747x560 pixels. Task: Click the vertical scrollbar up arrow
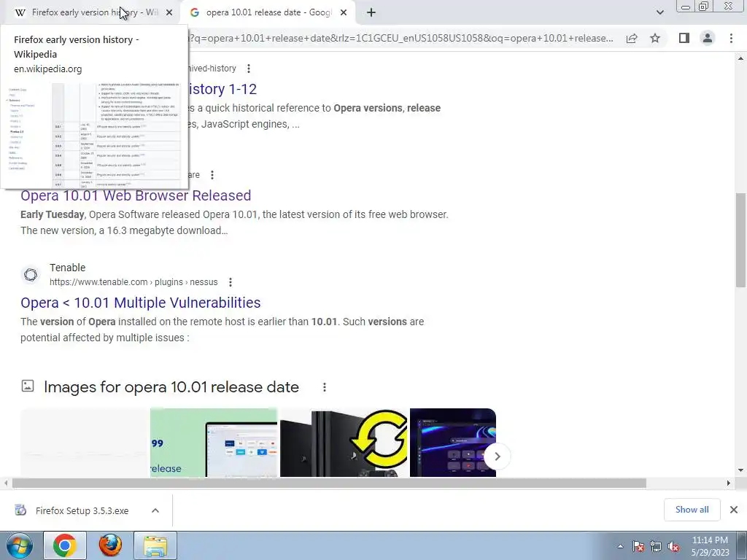coord(740,58)
